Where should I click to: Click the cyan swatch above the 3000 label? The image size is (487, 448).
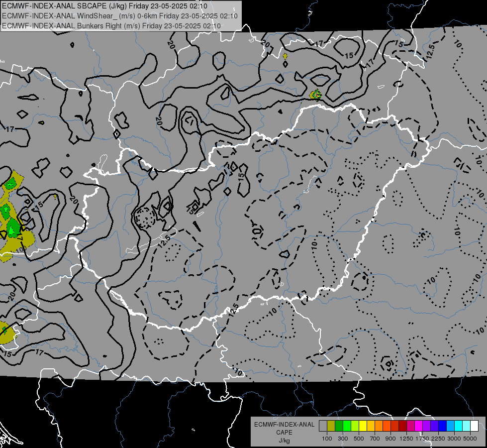459,426
